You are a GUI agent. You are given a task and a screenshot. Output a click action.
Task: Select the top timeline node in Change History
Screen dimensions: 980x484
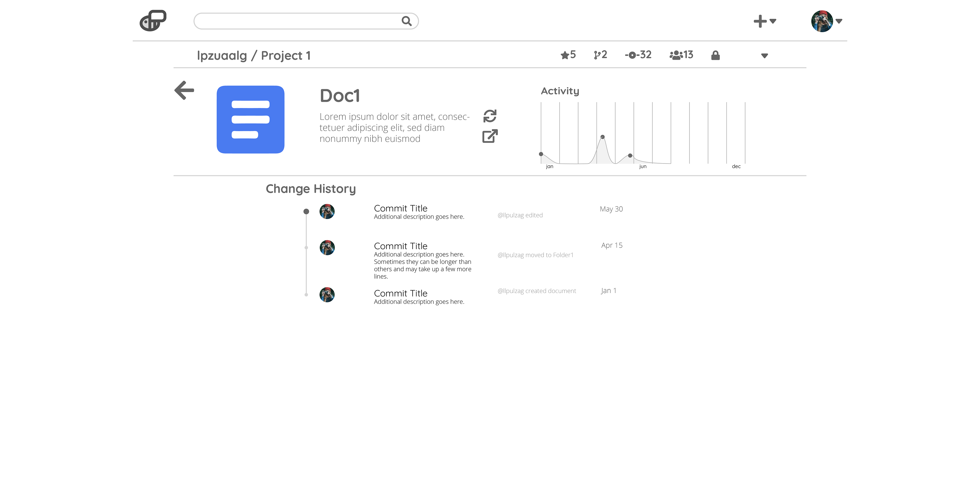pyautogui.click(x=306, y=212)
